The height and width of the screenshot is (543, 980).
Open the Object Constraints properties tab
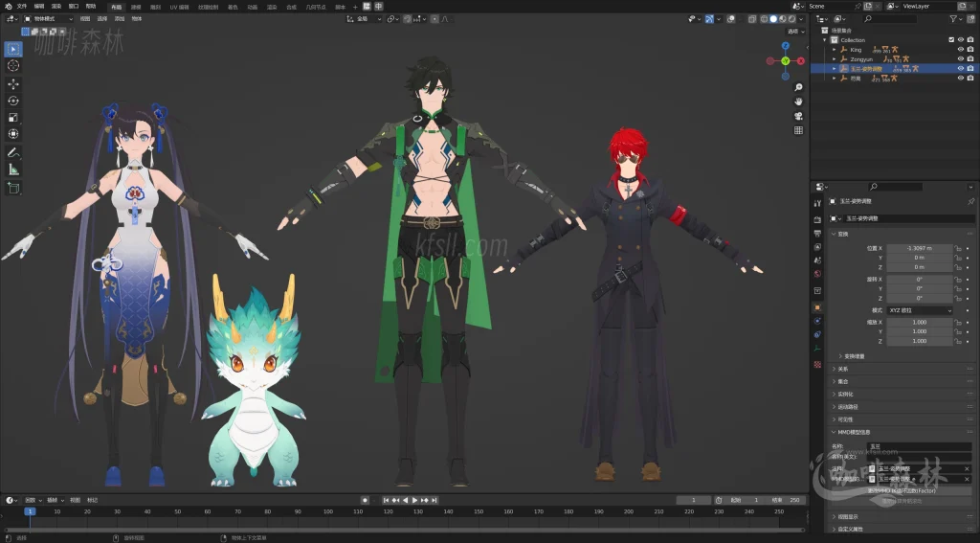[817, 334]
